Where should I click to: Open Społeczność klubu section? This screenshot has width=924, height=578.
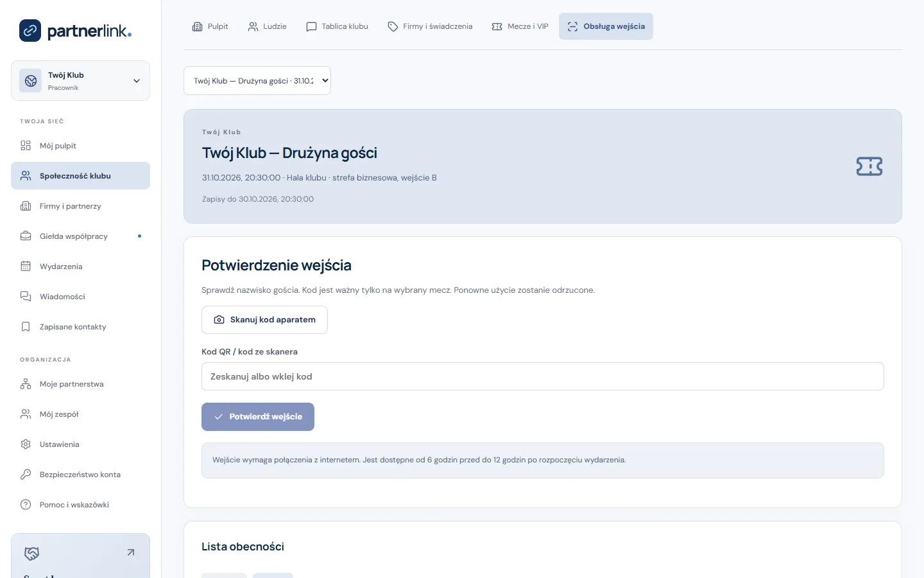point(80,176)
